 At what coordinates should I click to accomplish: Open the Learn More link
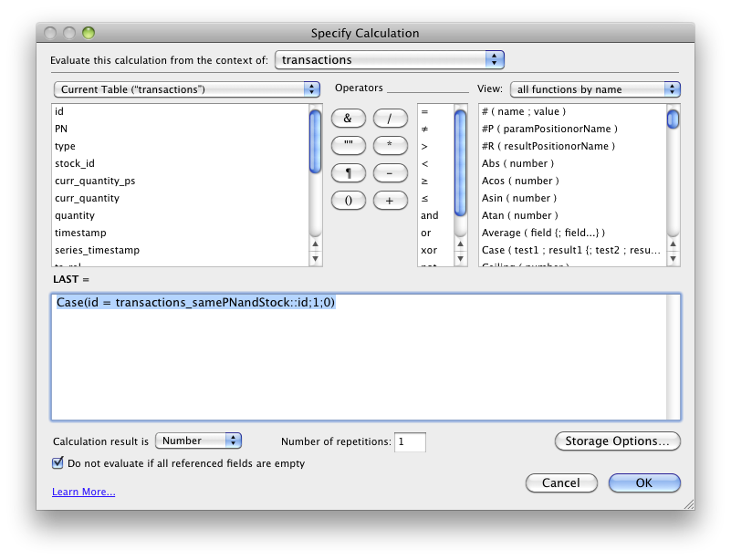[x=83, y=492]
